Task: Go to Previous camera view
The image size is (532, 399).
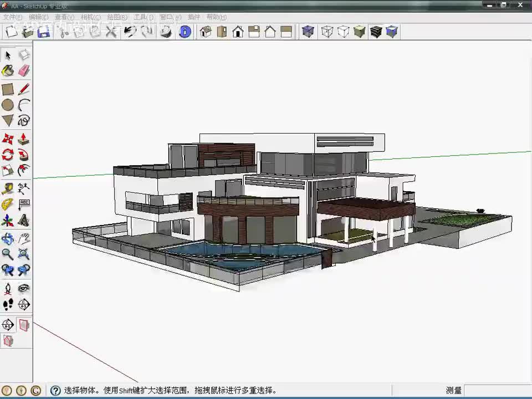Action: coord(8,270)
